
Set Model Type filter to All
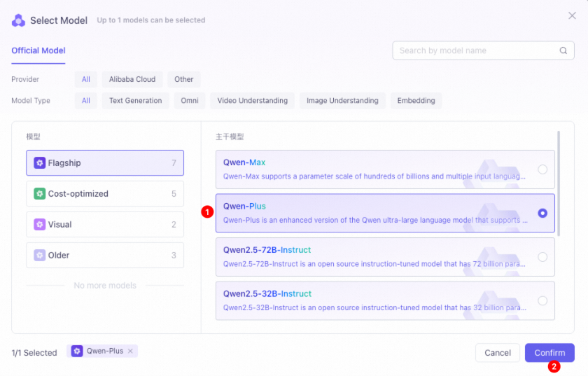click(86, 101)
